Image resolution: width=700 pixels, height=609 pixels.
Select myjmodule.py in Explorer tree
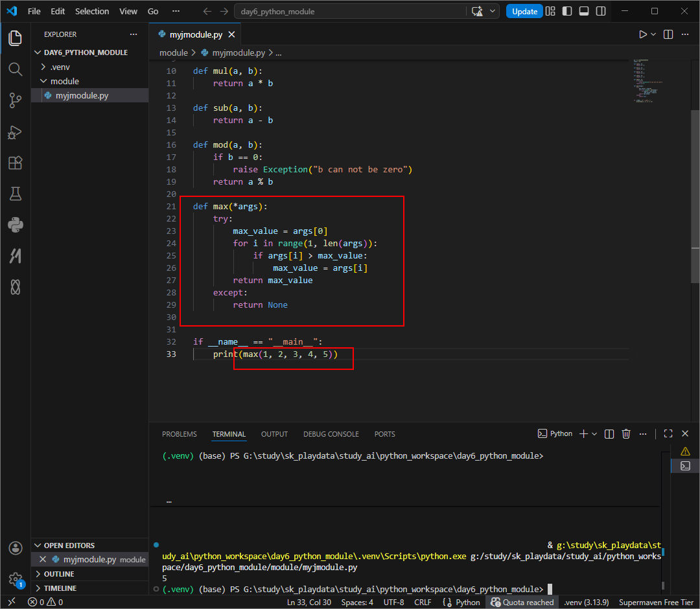tap(89, 95)
